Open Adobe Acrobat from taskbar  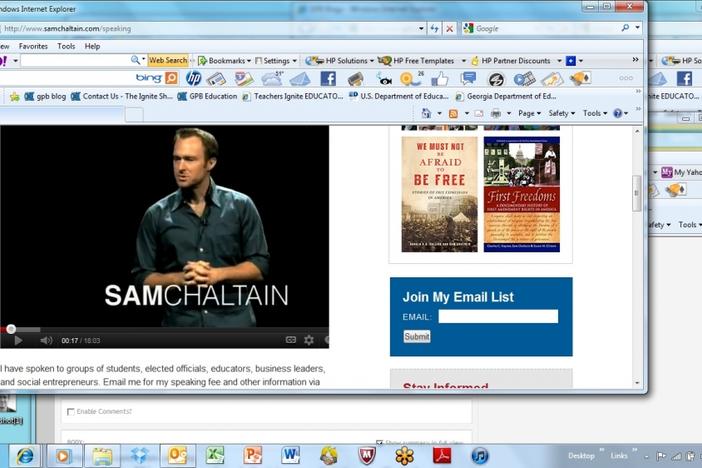(x=442, y=455)
